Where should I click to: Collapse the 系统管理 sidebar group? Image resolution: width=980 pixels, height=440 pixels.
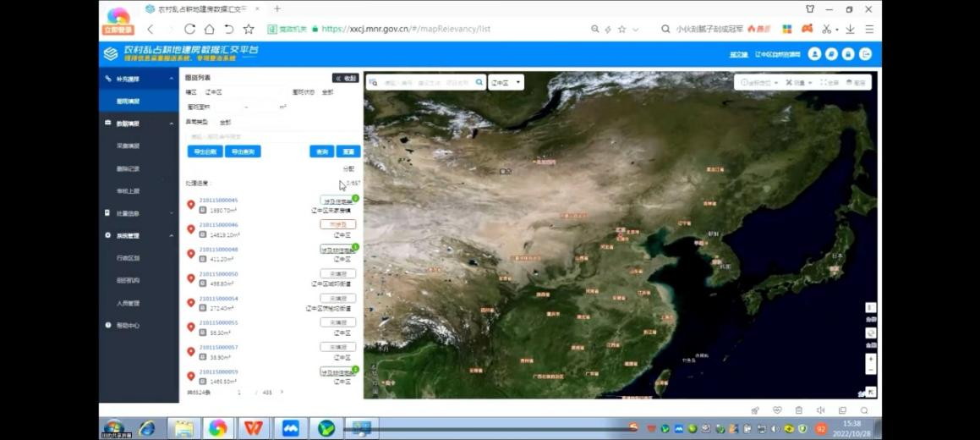click(x=172, y=235)
